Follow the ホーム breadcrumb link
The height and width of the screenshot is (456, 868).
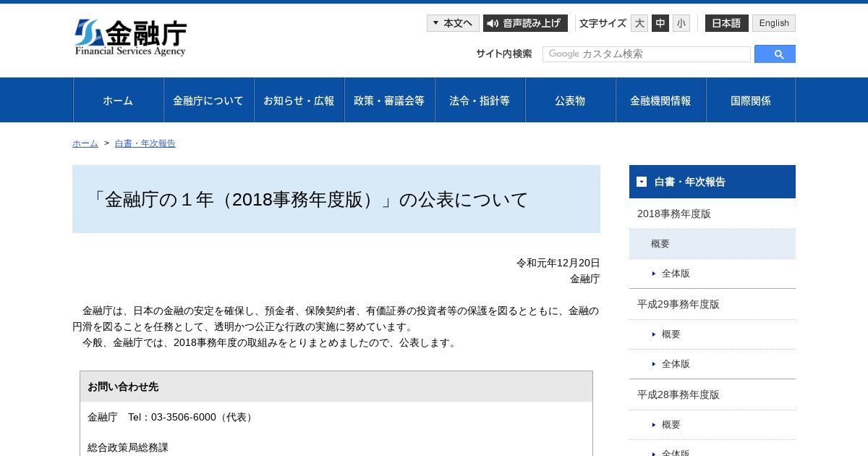(x=85, y=143)
